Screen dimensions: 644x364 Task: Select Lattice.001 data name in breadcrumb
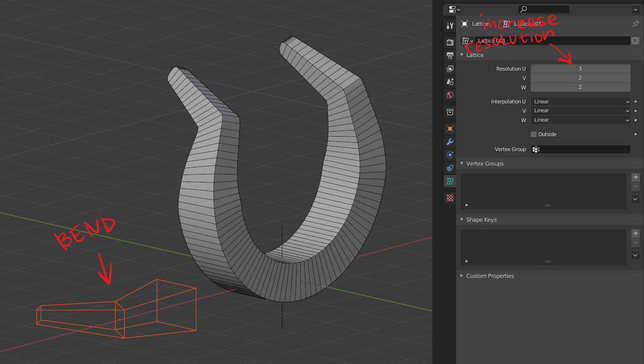click(528, 24)
